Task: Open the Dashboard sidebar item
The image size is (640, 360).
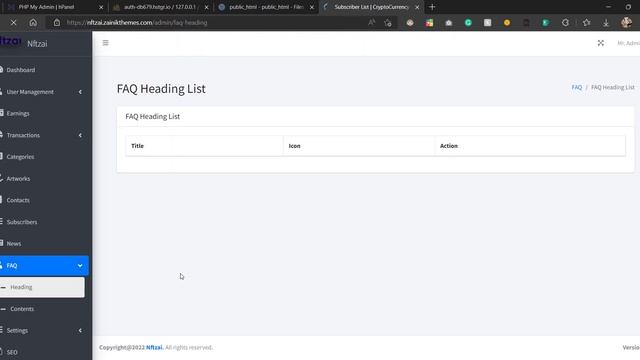Action: tap(21, 70)
